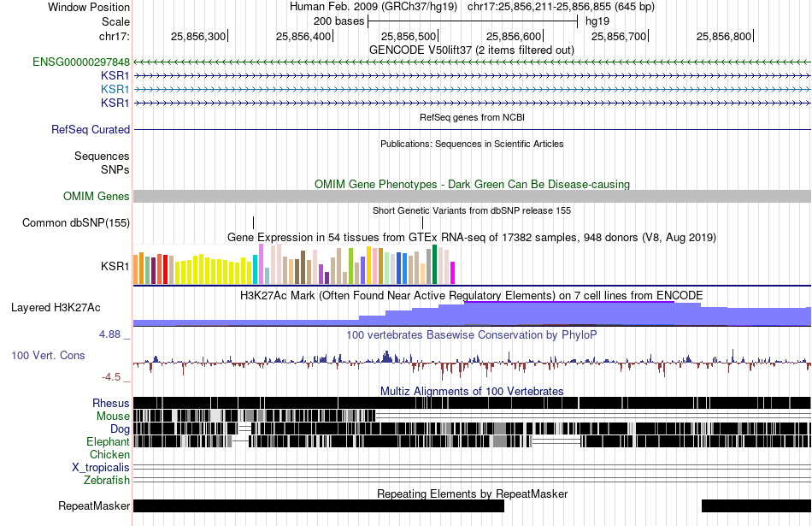Click 'Publications: Sequences in Scientific Articles' title
This screenshot has height=526, width=812.
point(472,144)
